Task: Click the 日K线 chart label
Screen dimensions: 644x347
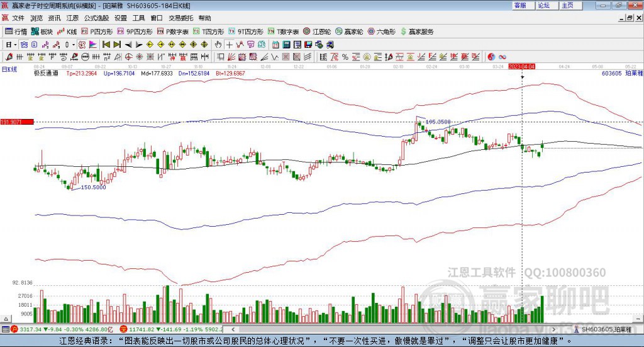Action: coord(9,69)
